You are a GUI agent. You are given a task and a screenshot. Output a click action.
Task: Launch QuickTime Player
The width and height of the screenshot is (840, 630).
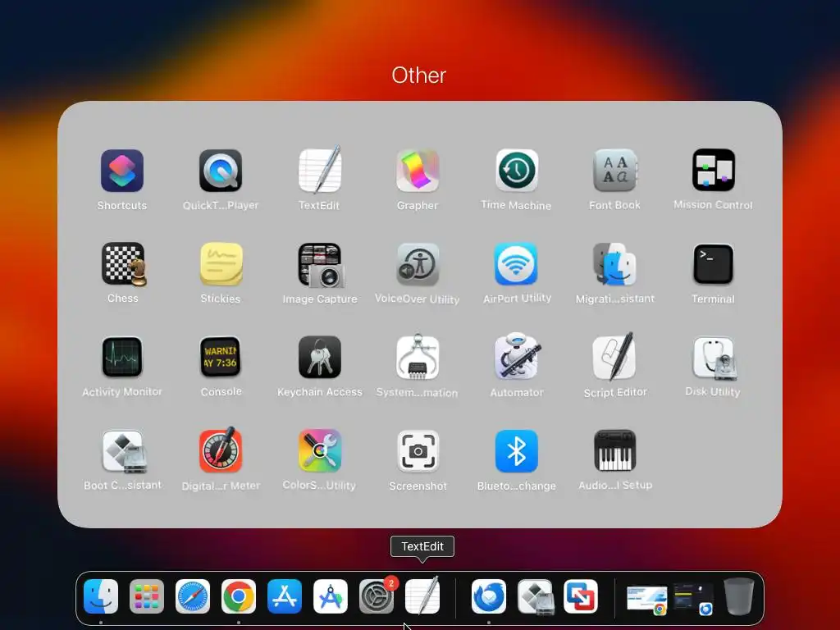pos(221,171)
